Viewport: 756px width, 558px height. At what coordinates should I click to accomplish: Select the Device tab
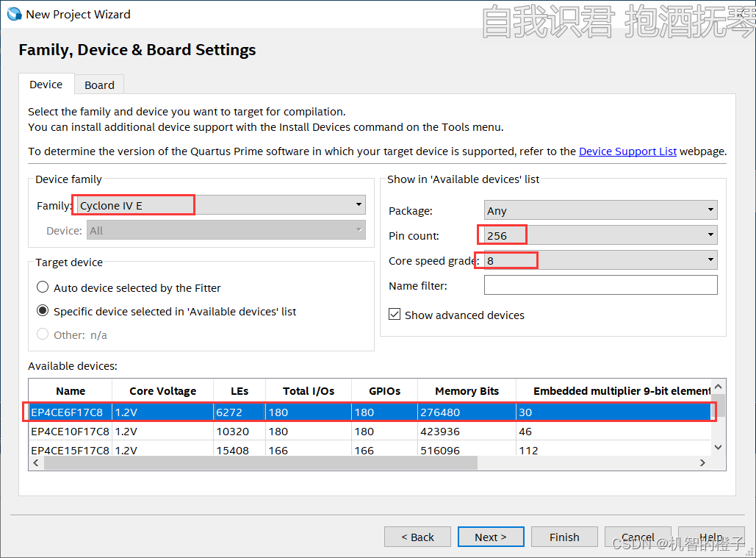46,85
